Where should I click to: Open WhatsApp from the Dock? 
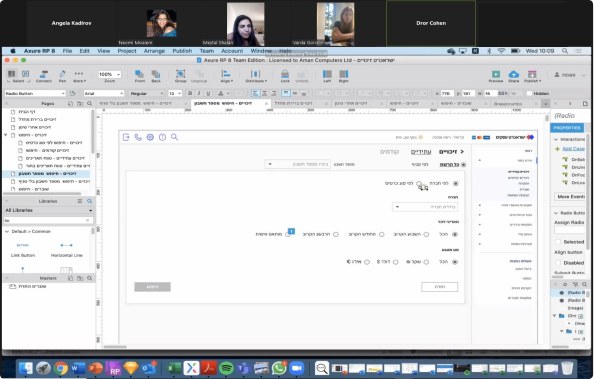pos(279,368)
